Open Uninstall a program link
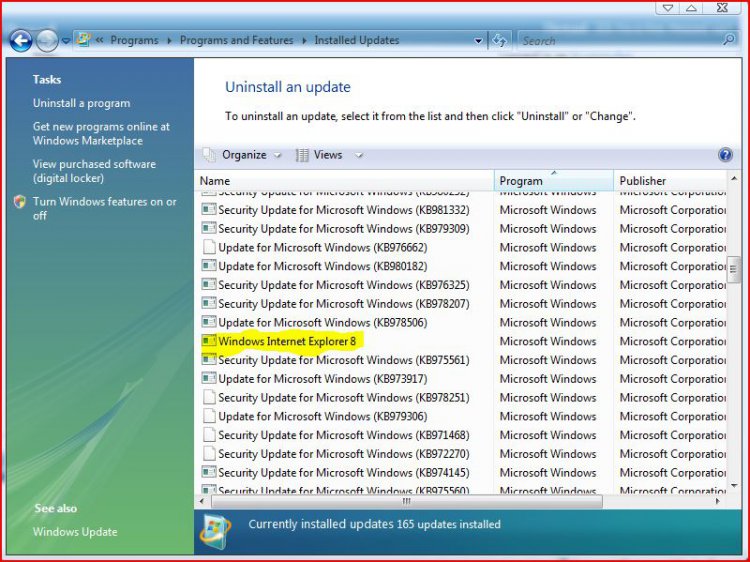750x562 pixels. [81, 103]
